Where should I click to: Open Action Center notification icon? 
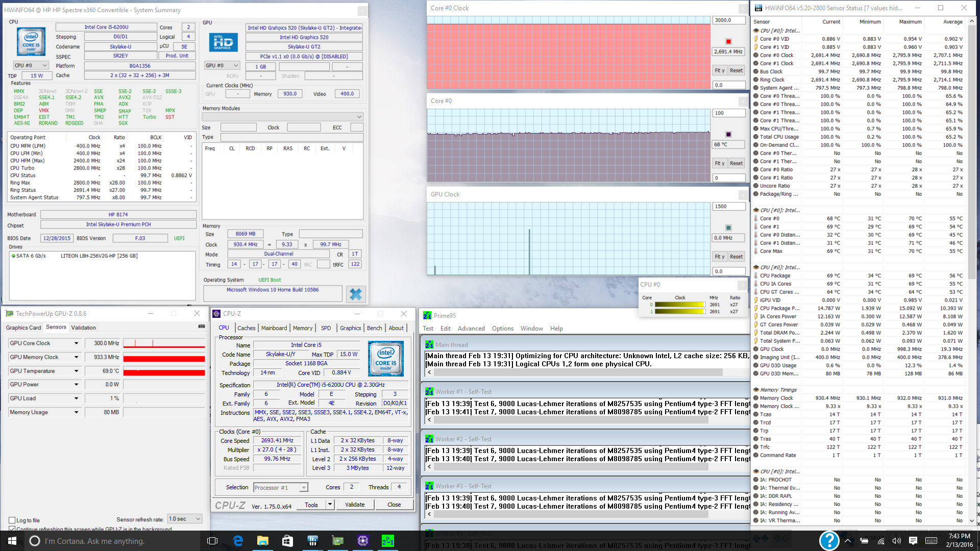point(913,541)
